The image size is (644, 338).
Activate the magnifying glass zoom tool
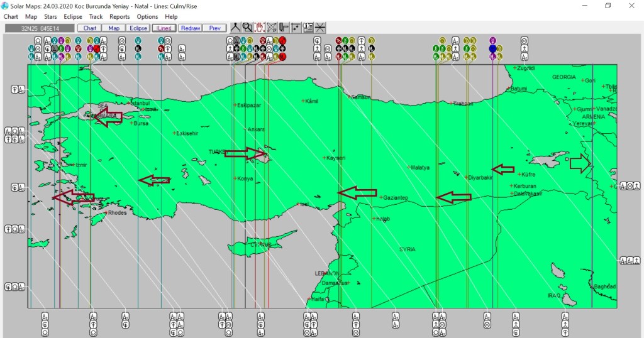tap(247, 28)
